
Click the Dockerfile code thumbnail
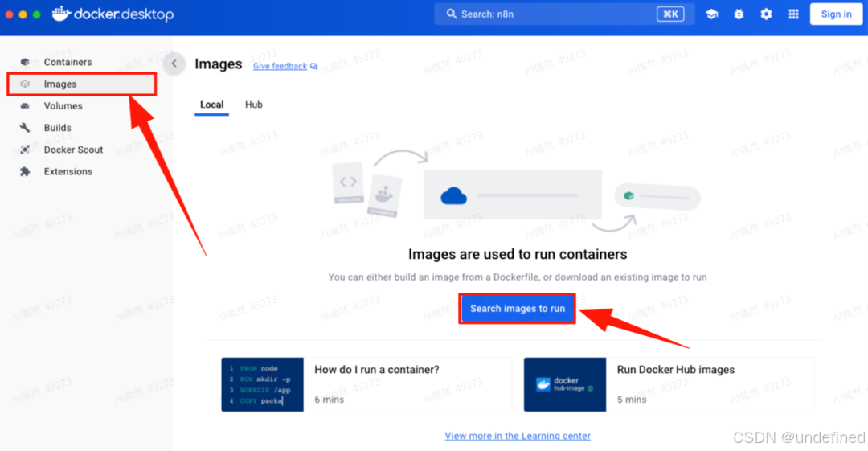[262, 384]
